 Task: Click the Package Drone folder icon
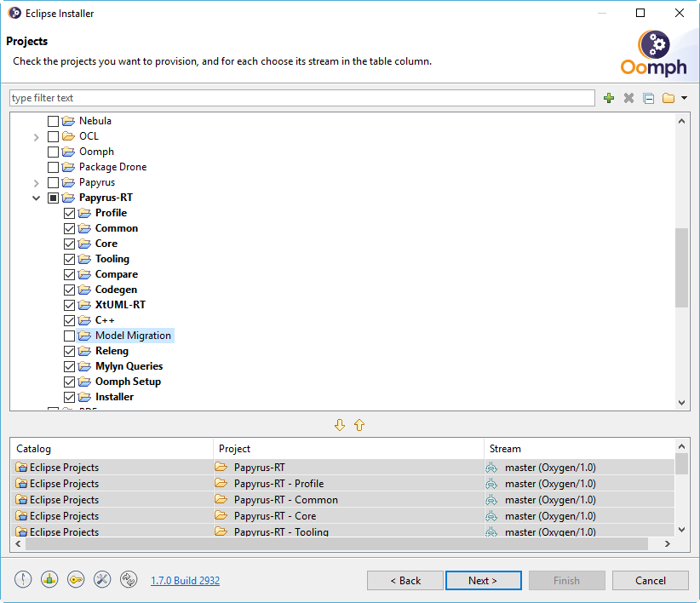pos(68,167)
